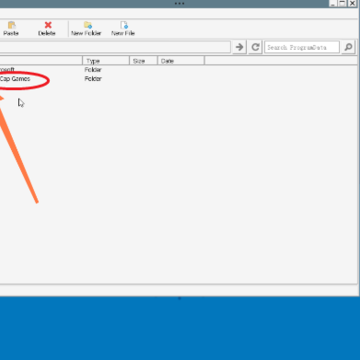Click Folder type of Cap Games row

(x=93, y=79)
